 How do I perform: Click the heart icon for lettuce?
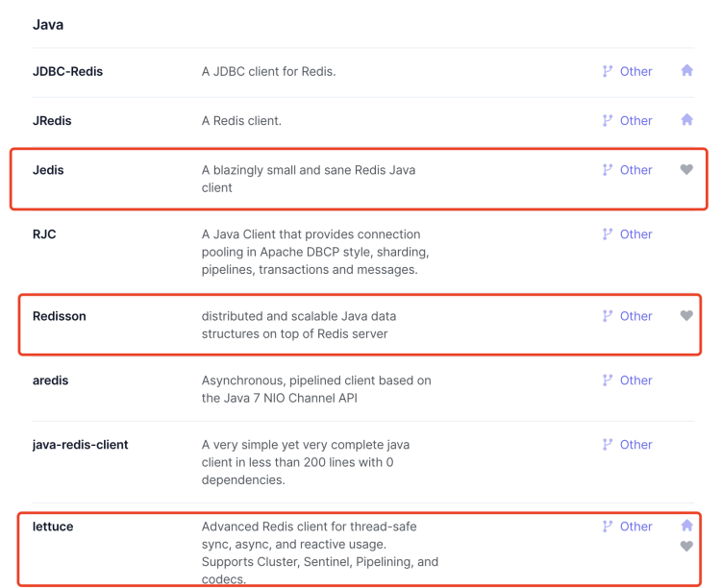click(x=686, y=546)
